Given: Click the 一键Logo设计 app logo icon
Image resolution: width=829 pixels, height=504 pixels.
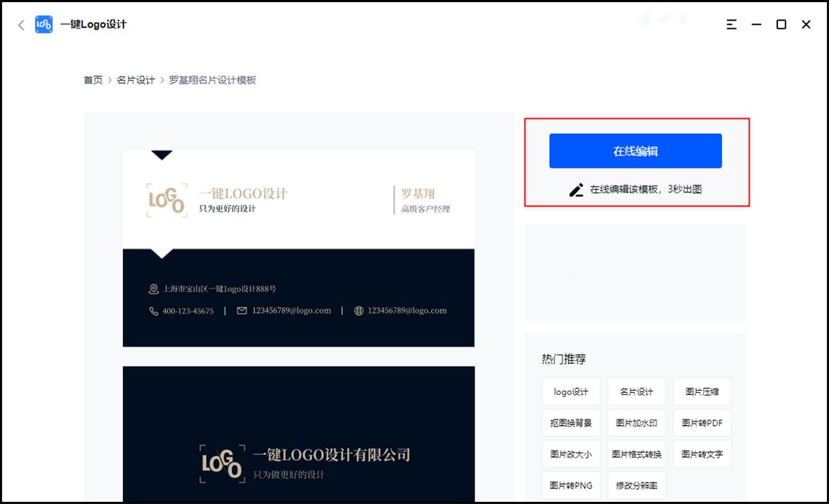Looking at the screenshot, I should [x=44, y=23].
